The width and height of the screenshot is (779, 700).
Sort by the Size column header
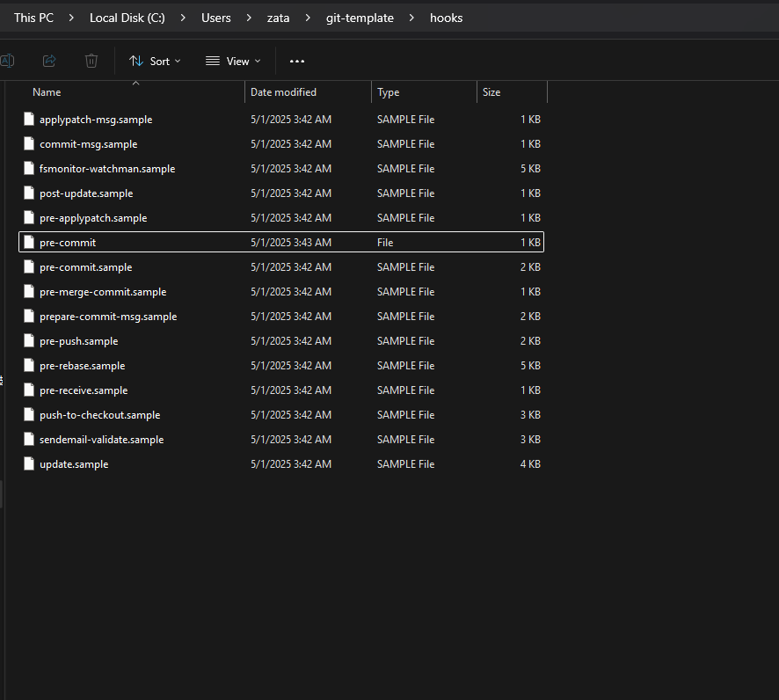pos(491,92)
